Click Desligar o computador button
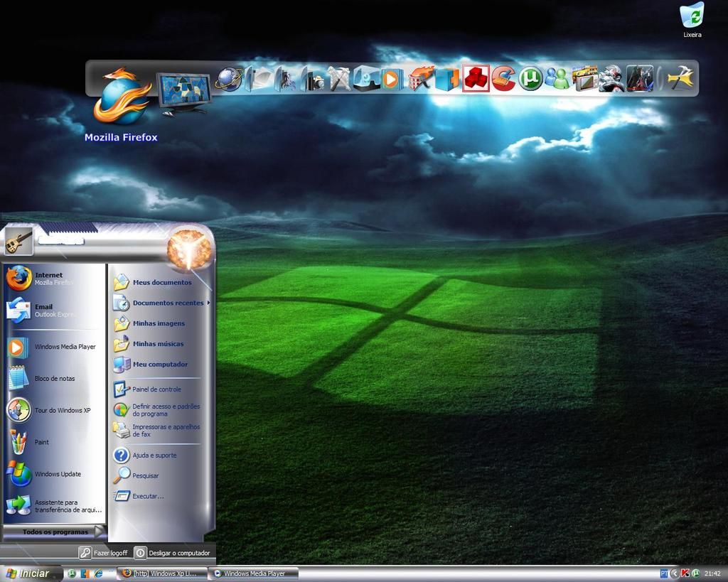Screen dimensions: 728x582 [172, 553]
